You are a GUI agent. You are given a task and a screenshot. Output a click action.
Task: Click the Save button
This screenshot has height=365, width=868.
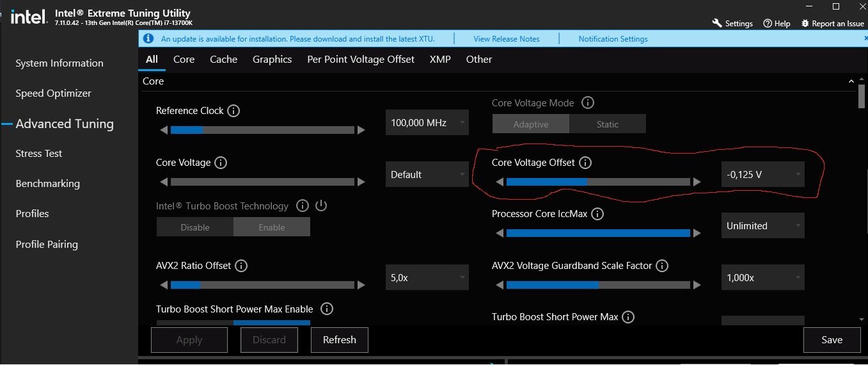(832, 340)
